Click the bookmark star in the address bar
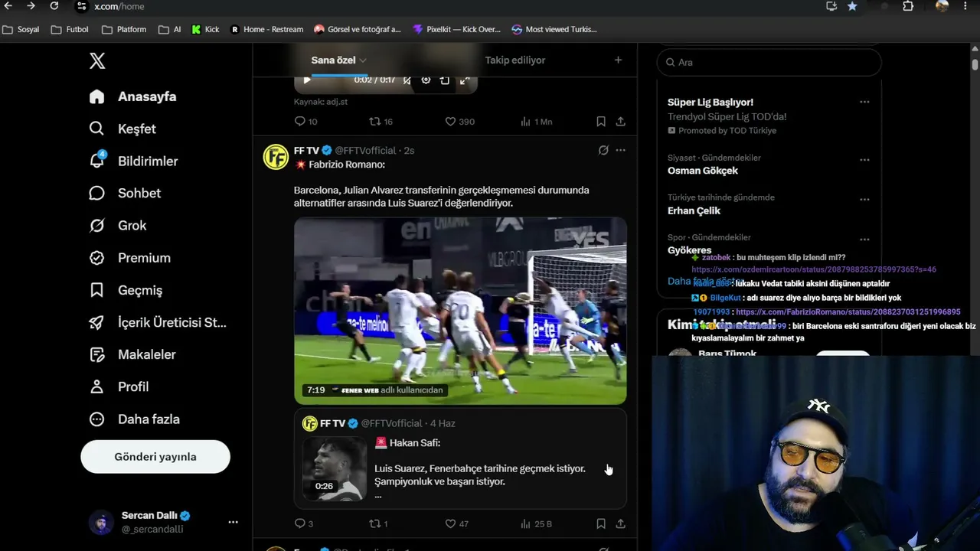Viewport: 980px width, 551px height. (852, 6)
